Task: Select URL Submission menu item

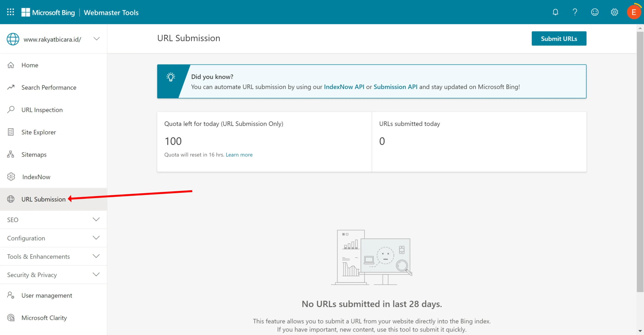Action: point(53,199)
